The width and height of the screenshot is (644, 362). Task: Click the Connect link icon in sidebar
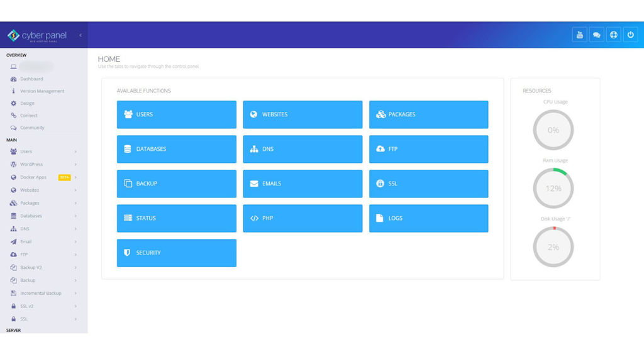pos(14,116)
